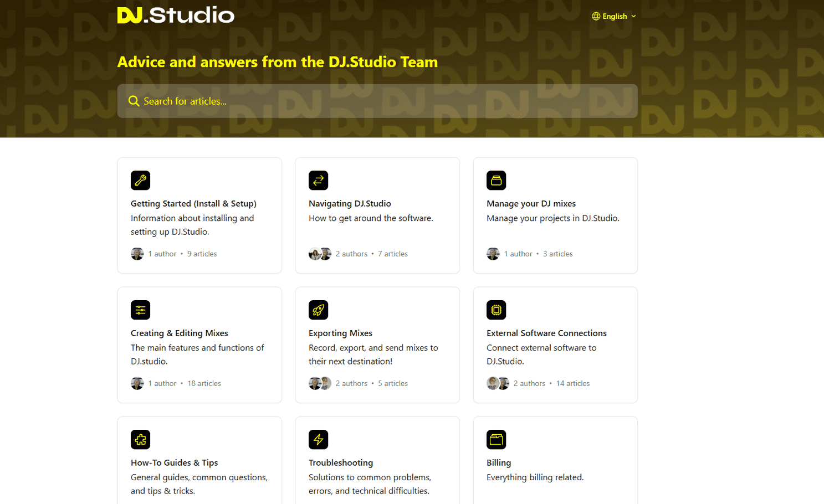The height and width of the screenshot is (504, 824).
Task: Click the arrows icon for Navigating DJ.Studio
Action: point(318,181)
